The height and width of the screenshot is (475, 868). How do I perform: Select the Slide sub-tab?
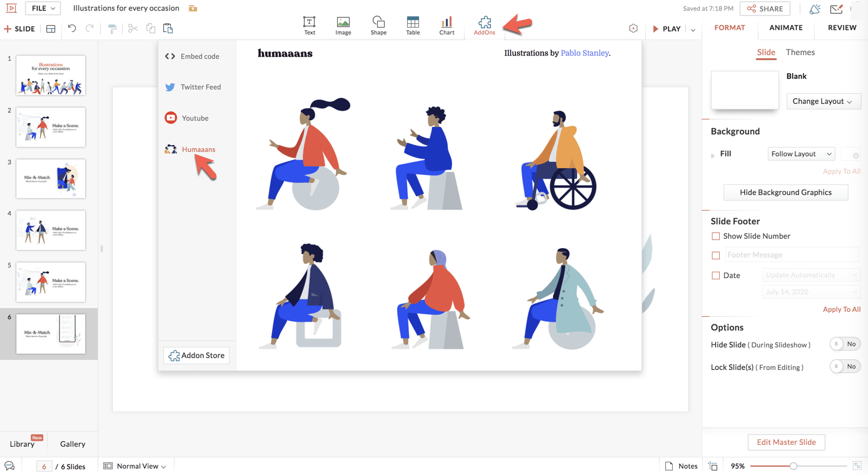point(766,52)
